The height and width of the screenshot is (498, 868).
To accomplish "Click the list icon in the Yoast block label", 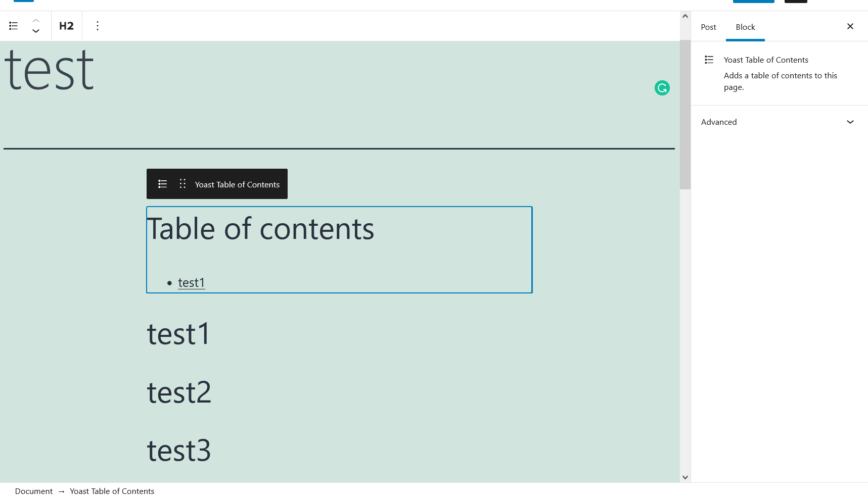I will click(x=162, y=184).
